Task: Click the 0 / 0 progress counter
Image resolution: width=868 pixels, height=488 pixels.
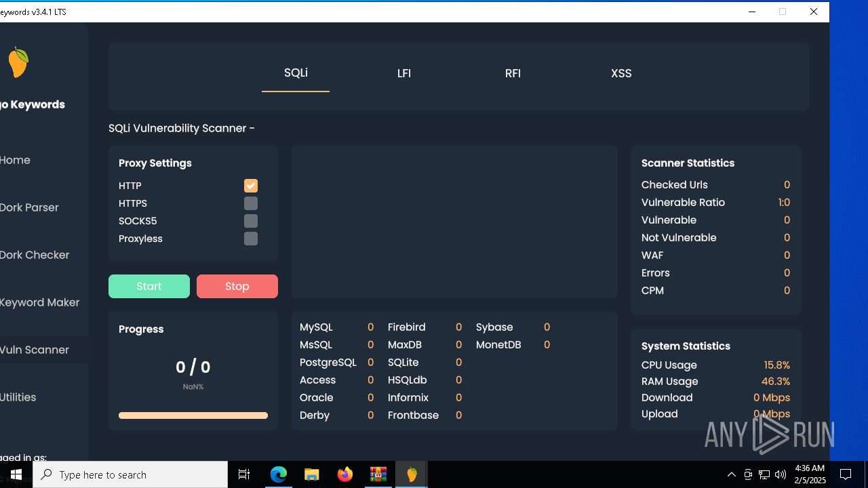Action: pyautogui.click(x=193, y=367)
